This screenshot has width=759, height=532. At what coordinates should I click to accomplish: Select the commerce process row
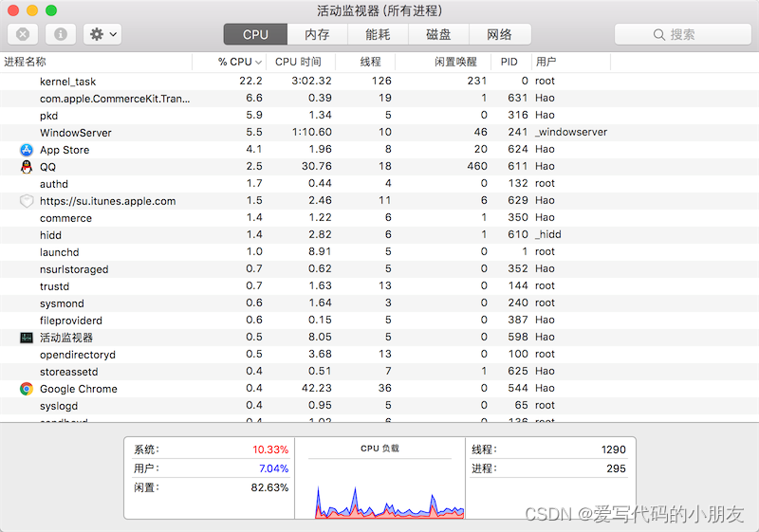coord(379,218)
